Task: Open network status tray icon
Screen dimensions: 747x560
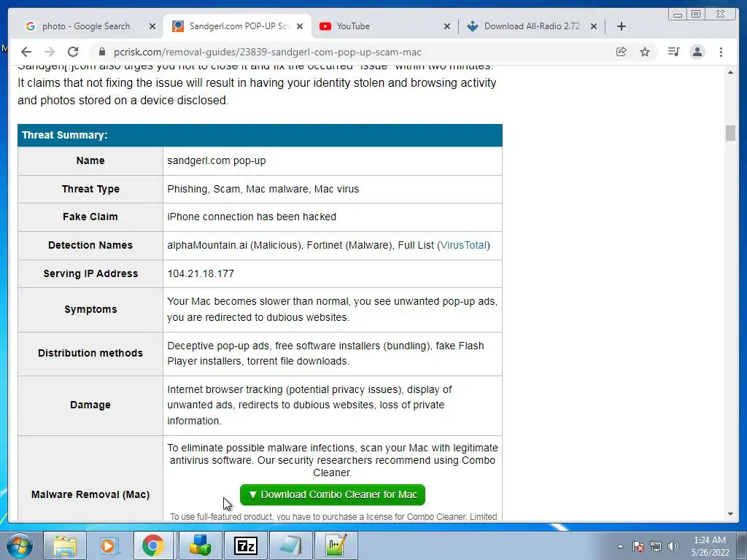Action: pyautogui.click(x=656, y=546)
